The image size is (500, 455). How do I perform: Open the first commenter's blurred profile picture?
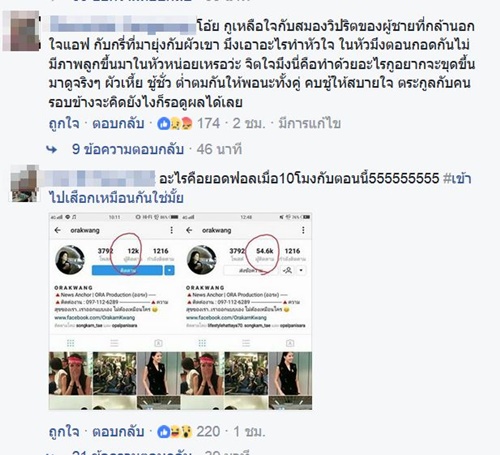click(x=21, y=31)
